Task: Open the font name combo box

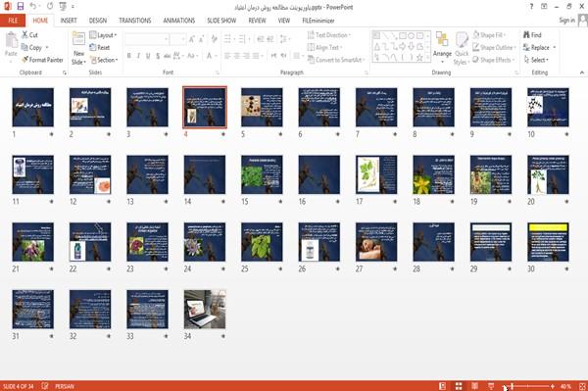Action: point(146,39)
